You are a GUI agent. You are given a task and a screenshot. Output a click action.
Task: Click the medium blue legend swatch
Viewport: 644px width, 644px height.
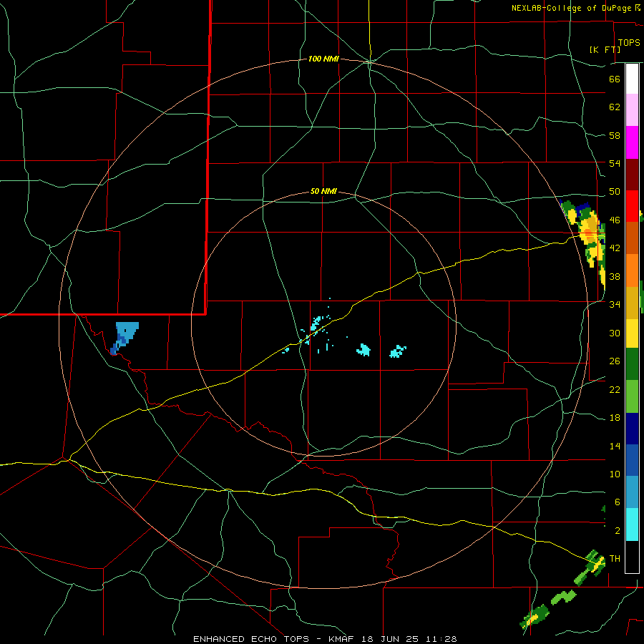point(632,460)
